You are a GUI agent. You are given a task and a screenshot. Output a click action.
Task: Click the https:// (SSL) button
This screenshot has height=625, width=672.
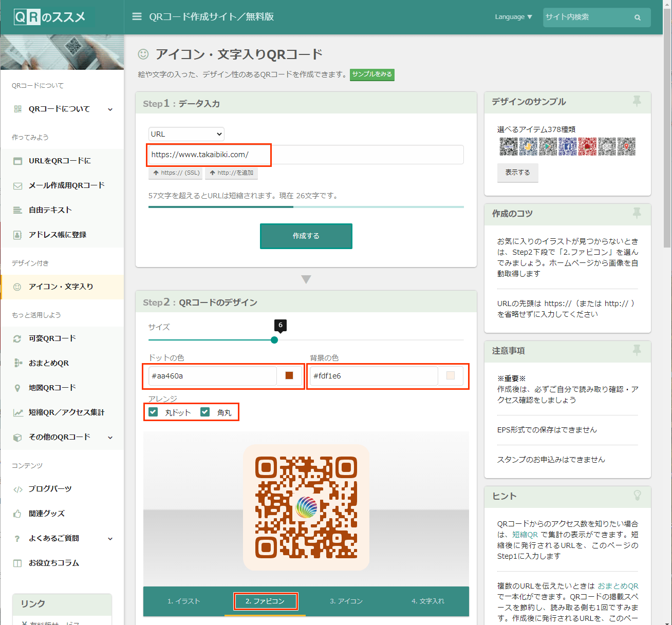click(x=176, y=173)
